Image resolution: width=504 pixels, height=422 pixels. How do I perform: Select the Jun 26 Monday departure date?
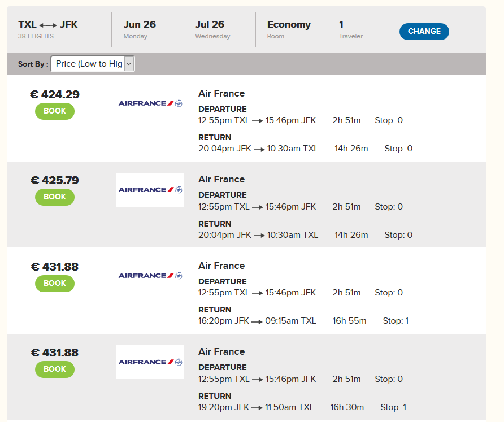140,29
